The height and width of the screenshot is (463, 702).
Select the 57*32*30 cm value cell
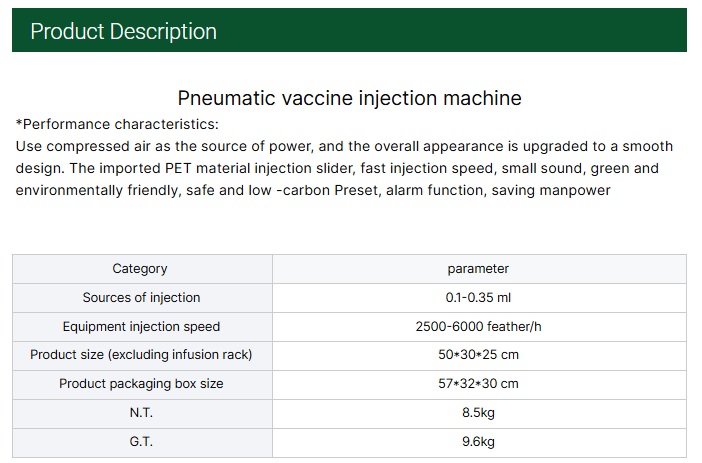[478, 384]
